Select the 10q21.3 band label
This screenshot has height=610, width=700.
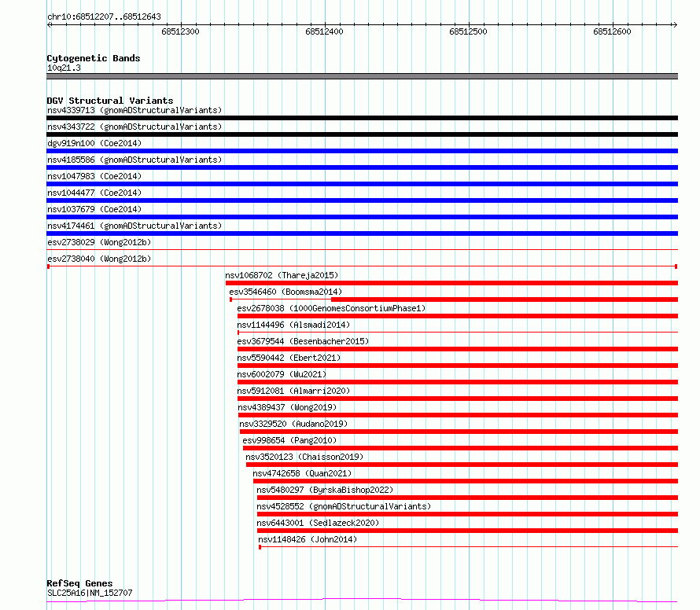[x=64, y=68]
